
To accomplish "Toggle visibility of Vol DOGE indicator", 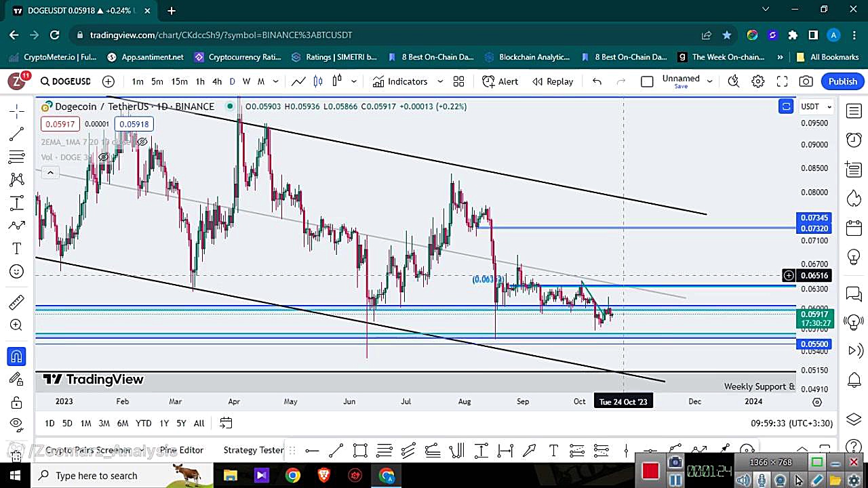I will click(x=104, y=157).
